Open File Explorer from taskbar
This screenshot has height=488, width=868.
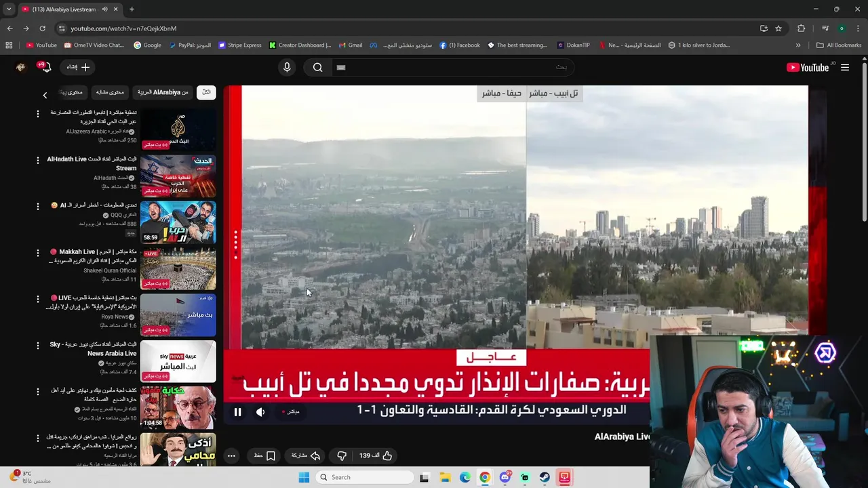point(445,477)
